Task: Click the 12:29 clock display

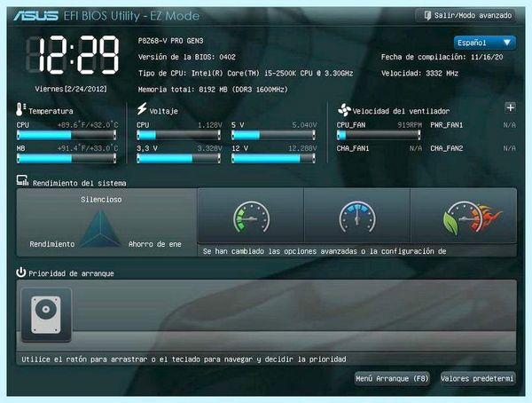Action: coord(73,55)
